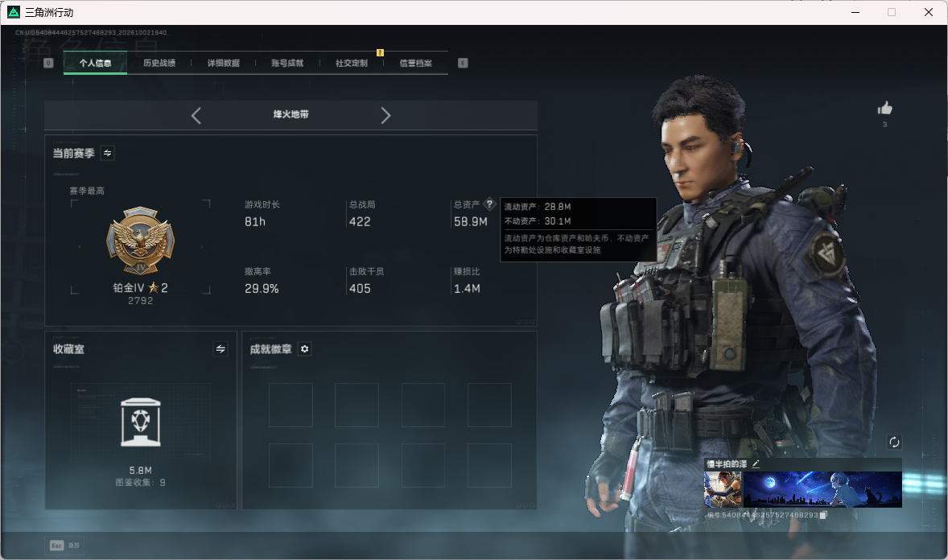Viewport: 948px width, 560px height.
Task: Click the 铂金IV rank badge emblem
Action: click(x=140, y=241)
